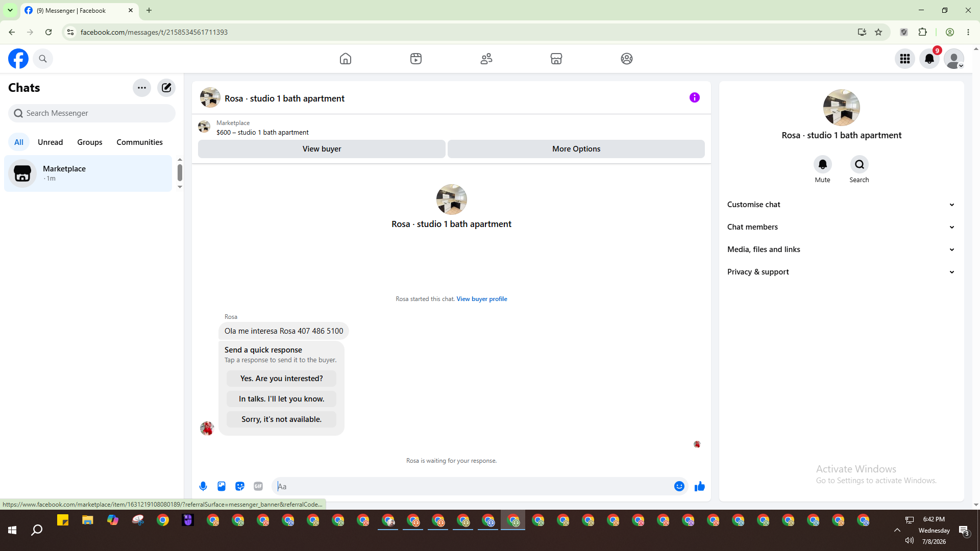Image resolution: width=980 pixels, height=551 pixels.
Task: Switch to the Communities tab
Action: tap(139, 142)
